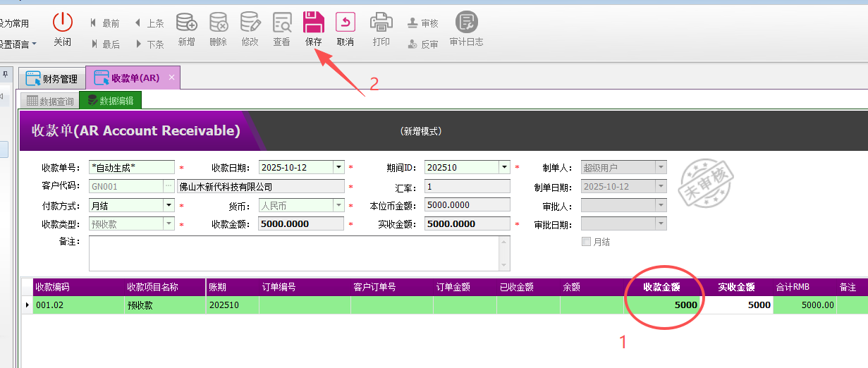Image resolution: width=868 pixels, height=368 pixels.
Task: Open the 审计日志 audit log icon
Action: pos(466,22)
